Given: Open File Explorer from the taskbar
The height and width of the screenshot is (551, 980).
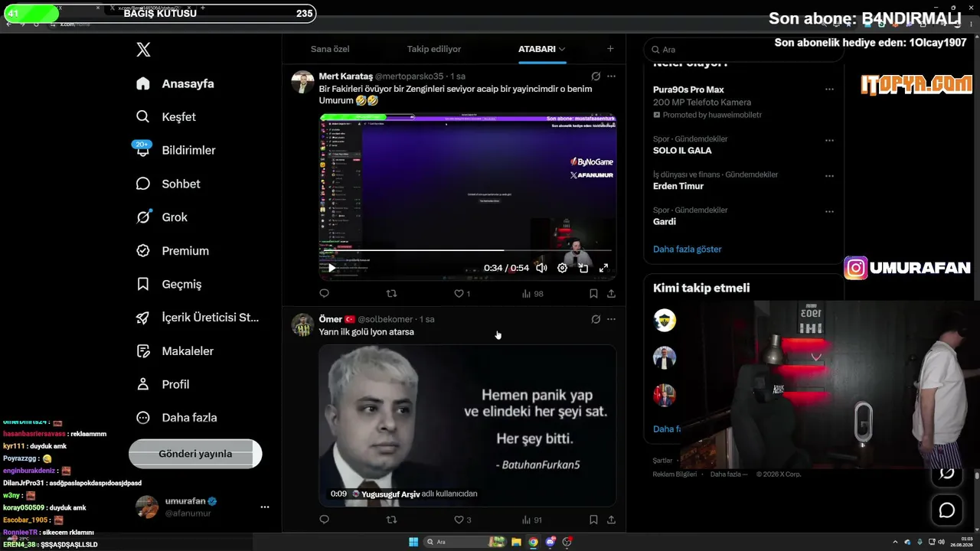Looking at the screenshot, I should [516, 542].
